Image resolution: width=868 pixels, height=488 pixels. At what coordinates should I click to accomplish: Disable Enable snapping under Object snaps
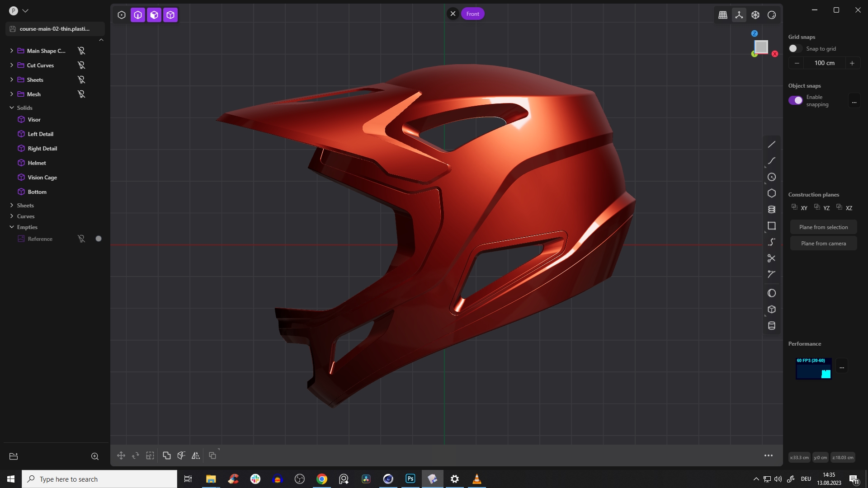796,100
